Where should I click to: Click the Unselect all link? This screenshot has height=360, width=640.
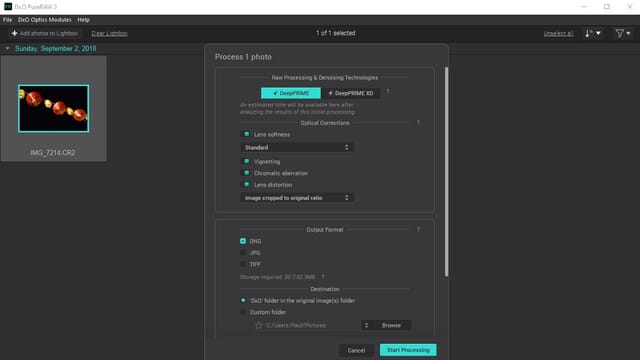(558, 33)
